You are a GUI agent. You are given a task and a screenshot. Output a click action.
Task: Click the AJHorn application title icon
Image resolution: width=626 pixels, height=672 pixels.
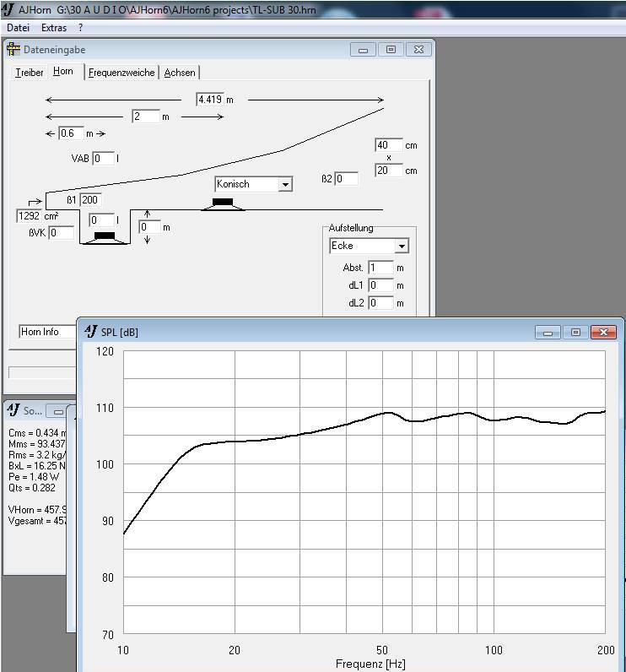[x=8, y=9]
